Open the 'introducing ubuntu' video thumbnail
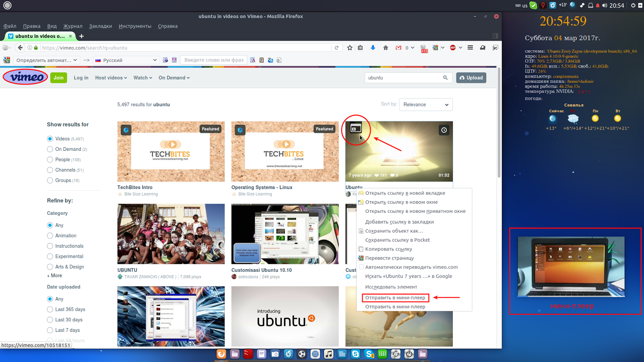The image size is (644, 362). tap(285, 316)
